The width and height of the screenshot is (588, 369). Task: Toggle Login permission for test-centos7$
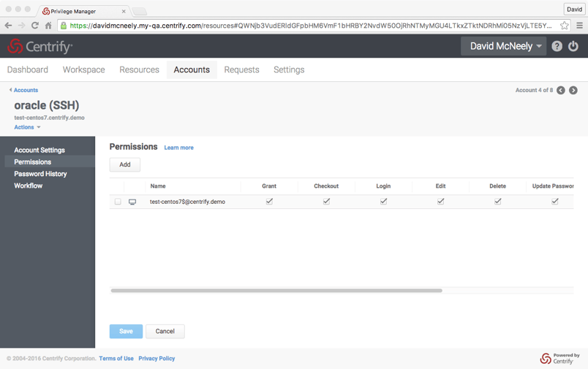pos(383,202)
